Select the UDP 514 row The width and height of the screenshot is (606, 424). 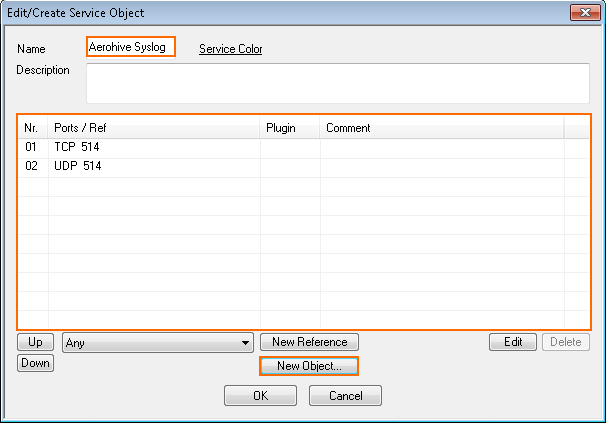[303, 166]
